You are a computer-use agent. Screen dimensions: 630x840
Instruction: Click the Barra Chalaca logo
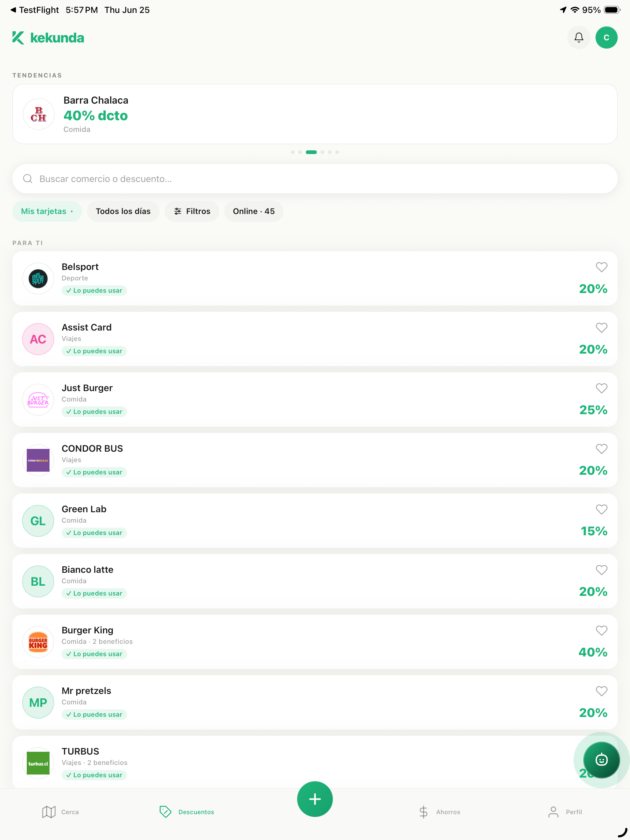point(38,114)
